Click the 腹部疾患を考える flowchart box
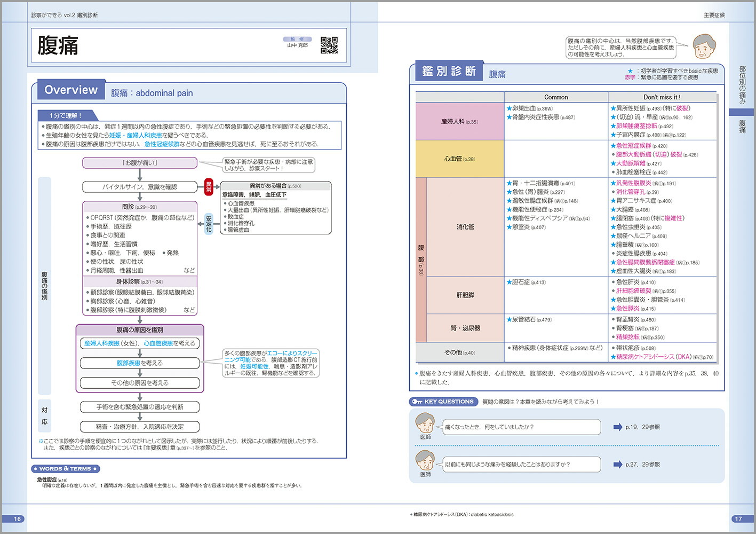Viewport: 756px width, 534px height. click(140, 363)
